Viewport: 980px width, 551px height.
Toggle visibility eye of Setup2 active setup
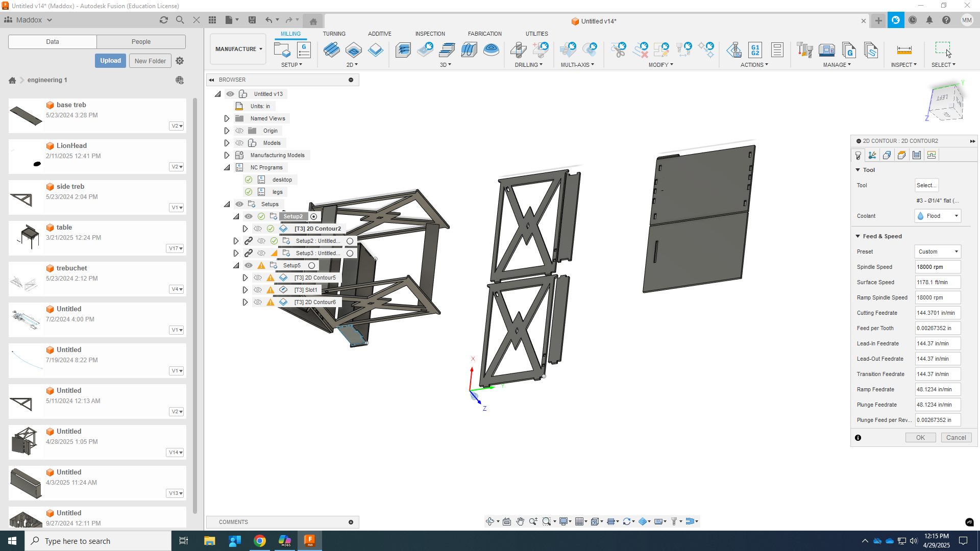tap(249, 216)
